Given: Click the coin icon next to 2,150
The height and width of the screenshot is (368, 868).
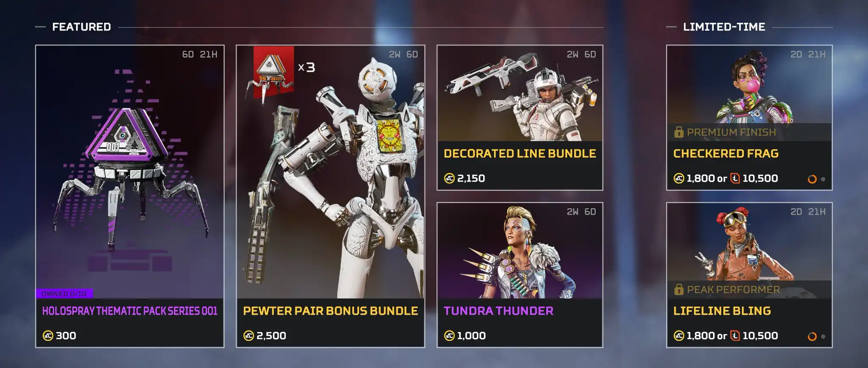Looking at the screenshot, I should [x=449, y=178].
